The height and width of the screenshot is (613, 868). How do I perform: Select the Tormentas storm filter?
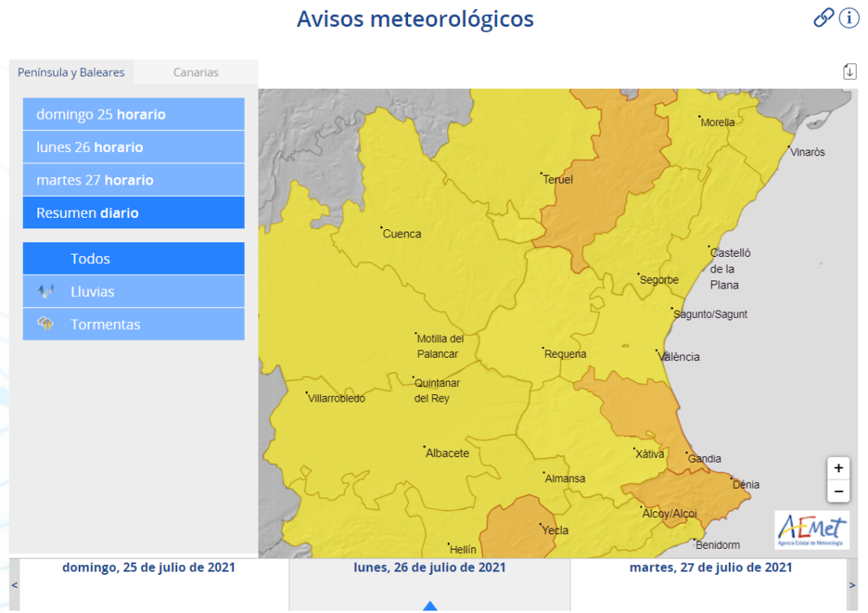pyautogui.click(x=133, y=324)
